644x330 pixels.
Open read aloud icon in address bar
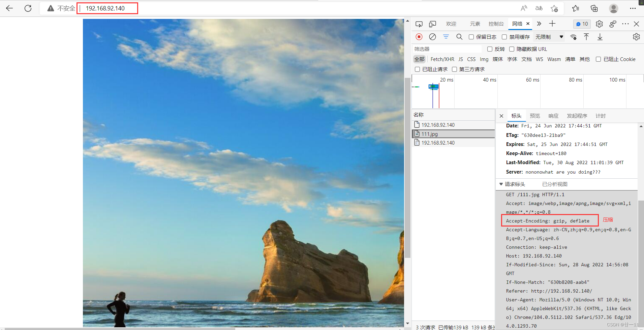tap(524, 8)
